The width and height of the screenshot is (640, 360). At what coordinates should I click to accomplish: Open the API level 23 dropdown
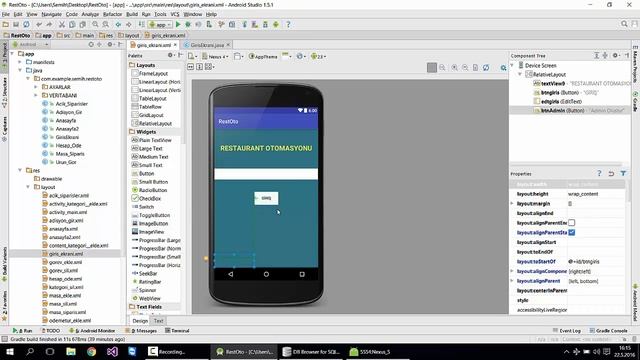(318, 56)
